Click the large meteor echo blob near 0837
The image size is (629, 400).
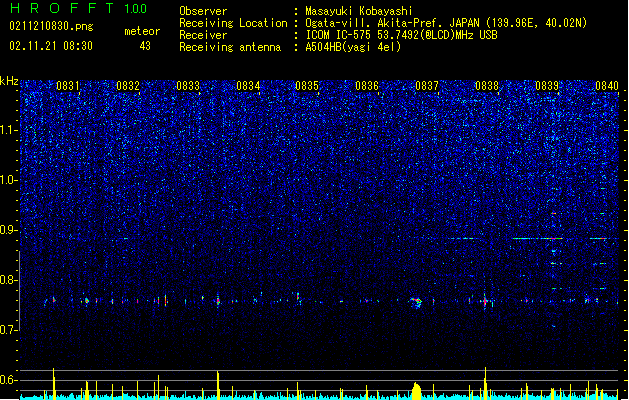click(416, 303)
